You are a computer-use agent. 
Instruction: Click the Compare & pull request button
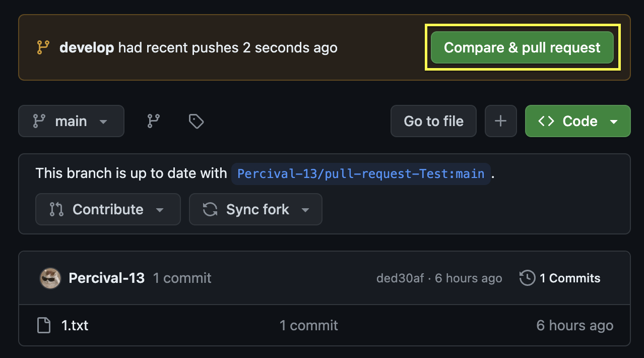(x=522, y=48)
